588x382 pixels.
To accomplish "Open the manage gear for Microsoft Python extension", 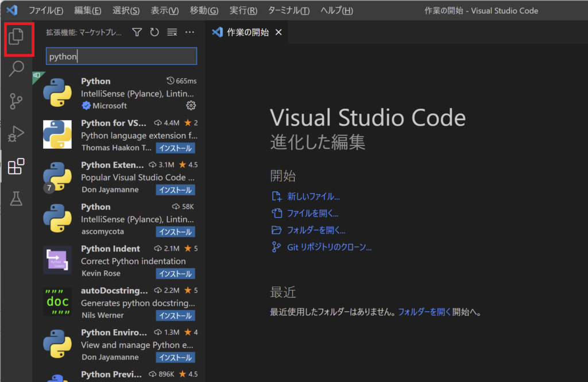I will 191,106.
